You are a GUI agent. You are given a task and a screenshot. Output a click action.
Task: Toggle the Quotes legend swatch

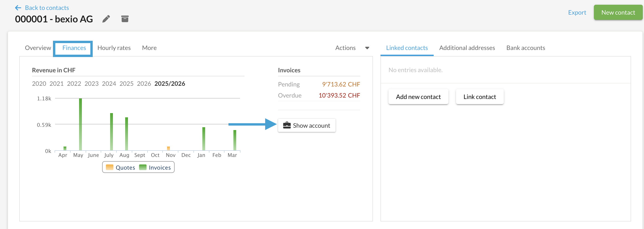click(x=109, y=167)
